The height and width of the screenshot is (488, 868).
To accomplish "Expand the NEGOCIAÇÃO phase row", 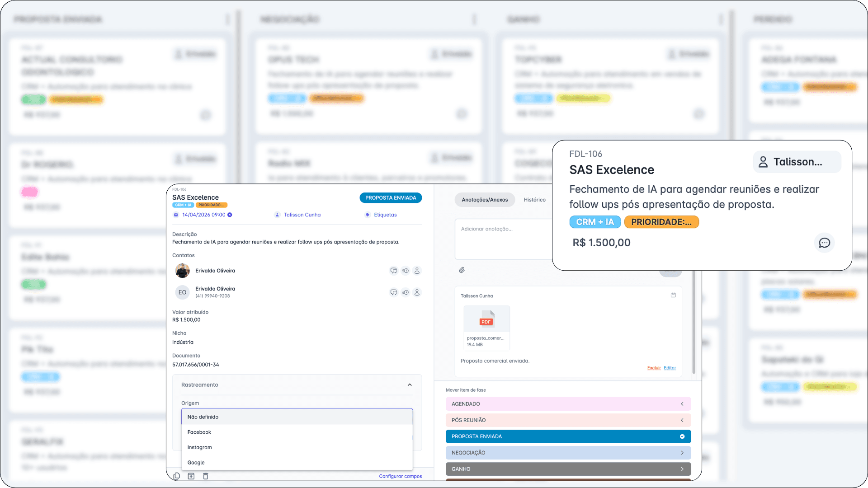I will pyautogui.click(x=683, y=452).
